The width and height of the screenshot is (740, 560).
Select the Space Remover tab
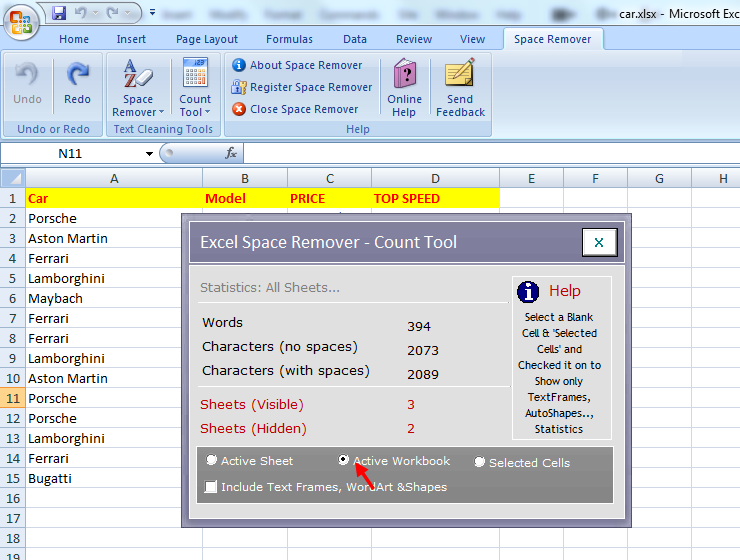tap(553, 39)
